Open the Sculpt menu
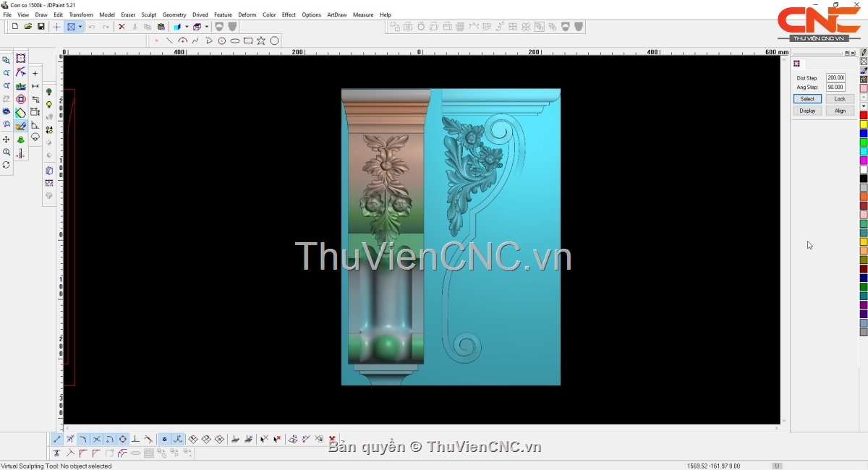This screenshot has height=470, width=868. pos(149,14)
